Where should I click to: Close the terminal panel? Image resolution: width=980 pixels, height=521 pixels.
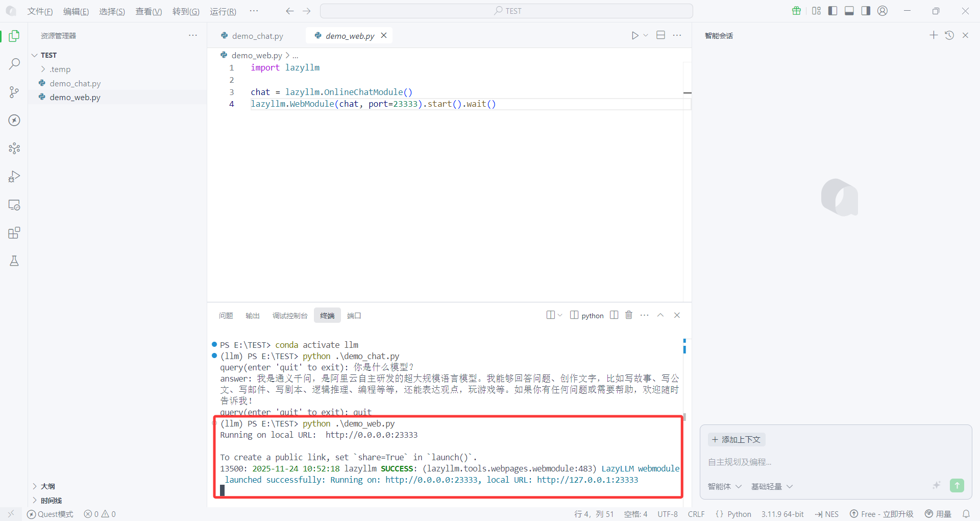click(677, 315)
